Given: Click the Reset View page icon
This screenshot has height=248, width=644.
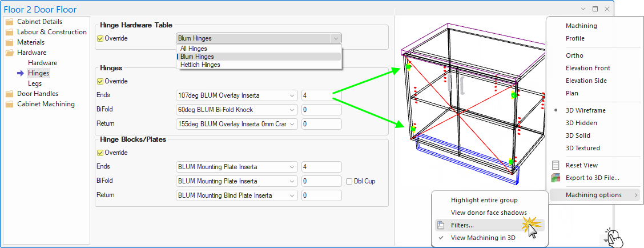Looking at the screenshot, I should click(x=556, y=165).
